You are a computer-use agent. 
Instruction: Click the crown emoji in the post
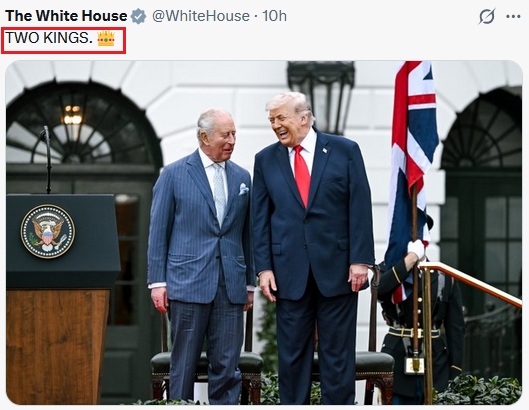[x=106, y=38]
